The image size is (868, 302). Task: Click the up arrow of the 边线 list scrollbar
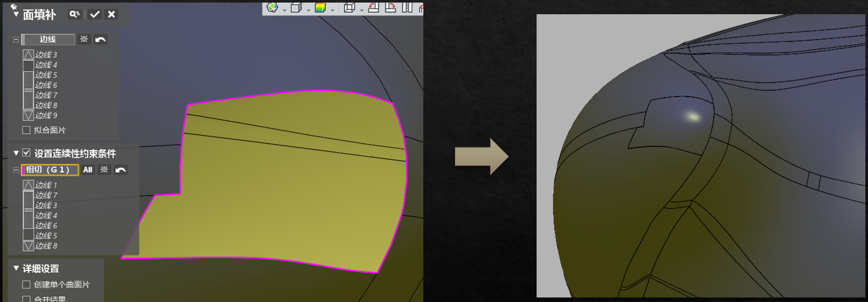tap(28, 55)
